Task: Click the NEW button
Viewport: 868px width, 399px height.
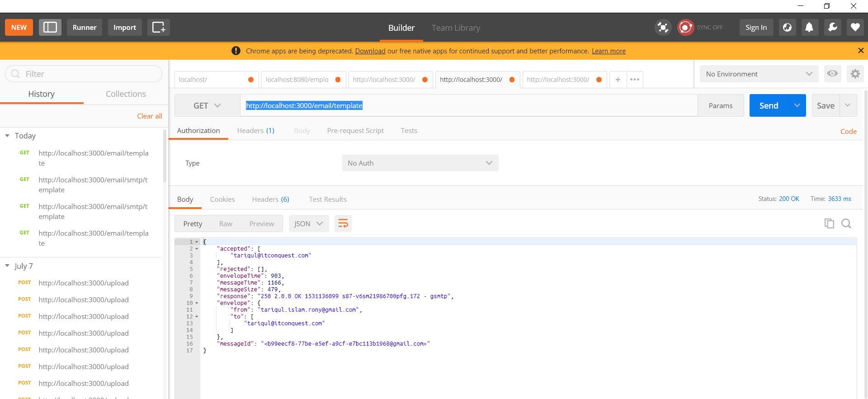Action: pos(19,27)
